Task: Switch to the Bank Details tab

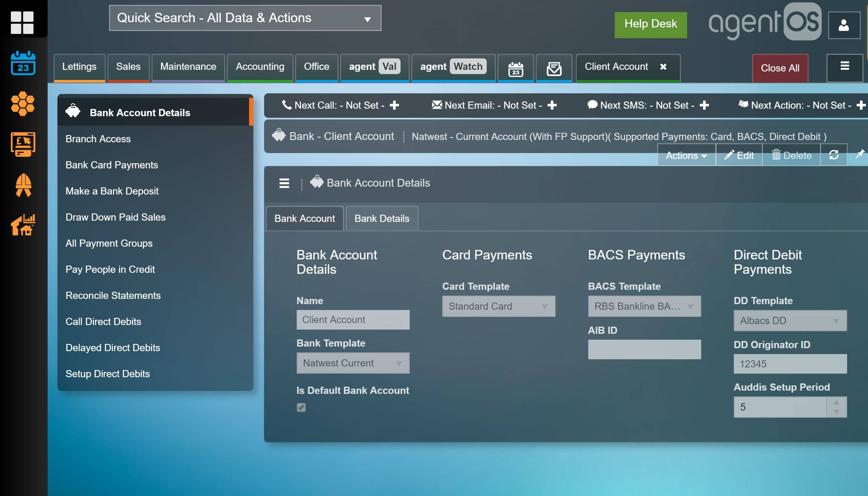Action: (x=382, y=219)
